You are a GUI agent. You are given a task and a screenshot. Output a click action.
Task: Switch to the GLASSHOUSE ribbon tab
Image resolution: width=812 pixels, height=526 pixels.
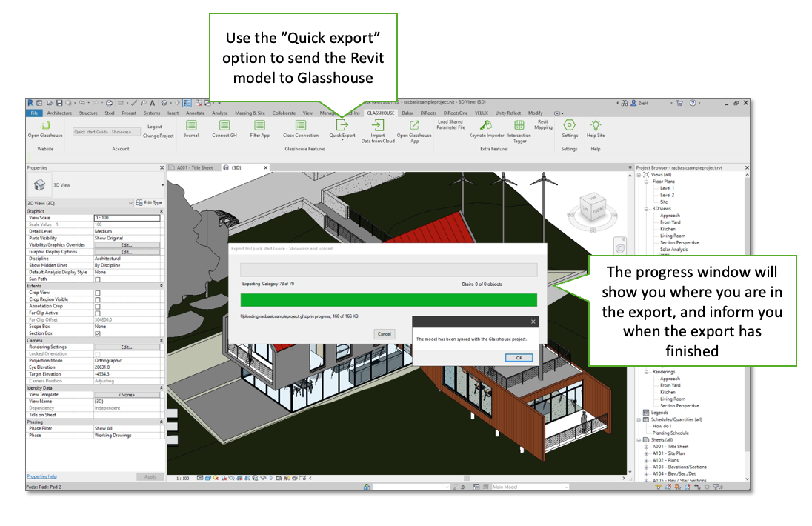381,113
